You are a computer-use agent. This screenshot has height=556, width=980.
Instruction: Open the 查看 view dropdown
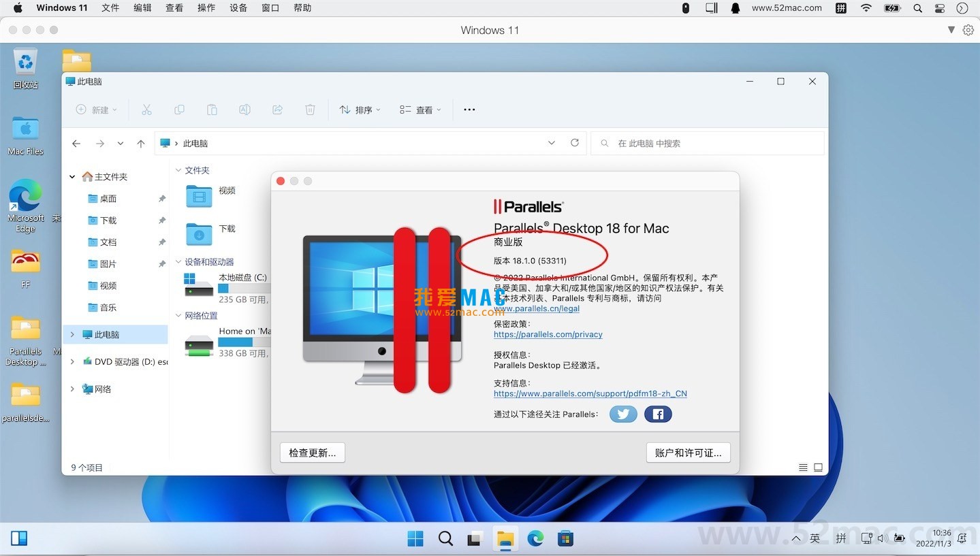(420, 110)
